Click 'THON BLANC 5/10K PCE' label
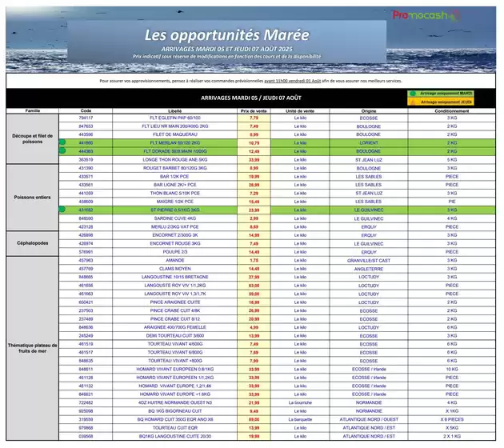 (x=175, y=193)
